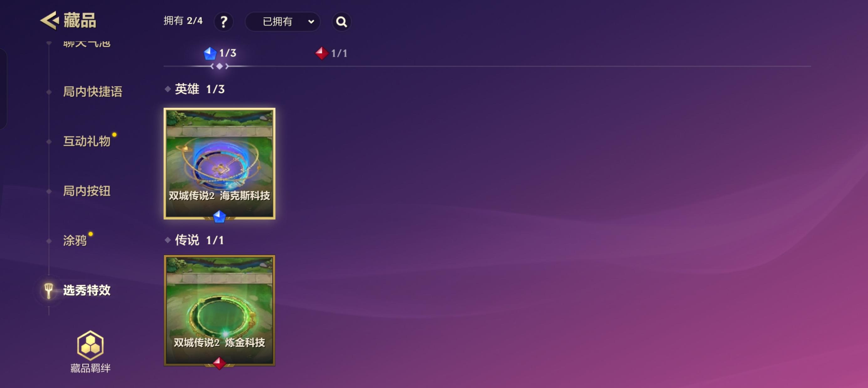This screenshot has width=868, height=388.
Task: Click the back arrow next to 藏品
Action: pos(49,21)
